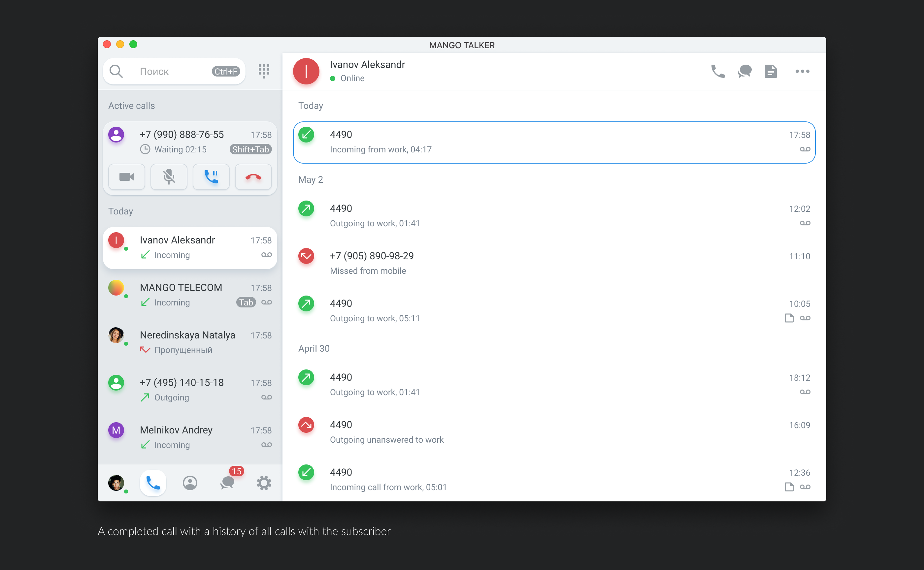This screenshot has width=924, height=570.
Task: Open Melnikov Andrey call entry
Action: tap(190, 438)
